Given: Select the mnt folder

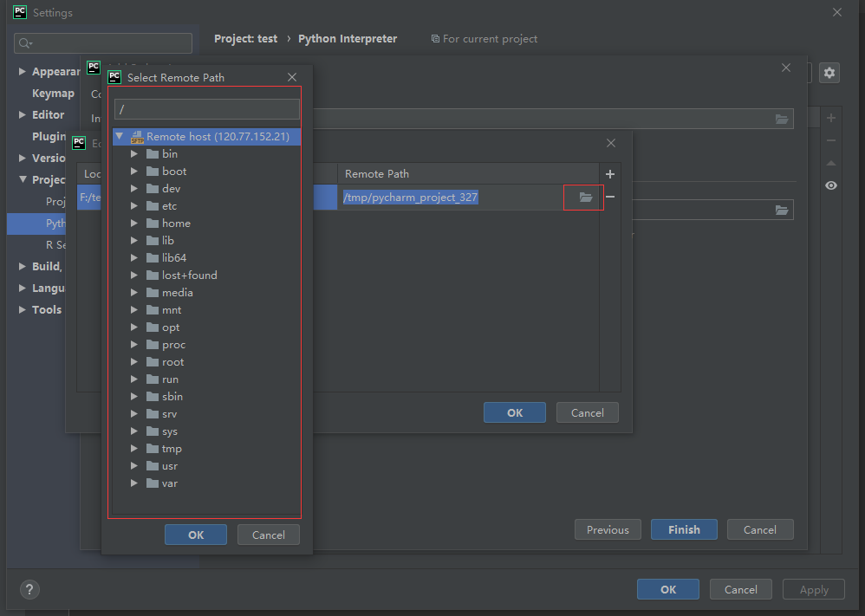Looking at the screenshot, I should (x=172, y=310).
